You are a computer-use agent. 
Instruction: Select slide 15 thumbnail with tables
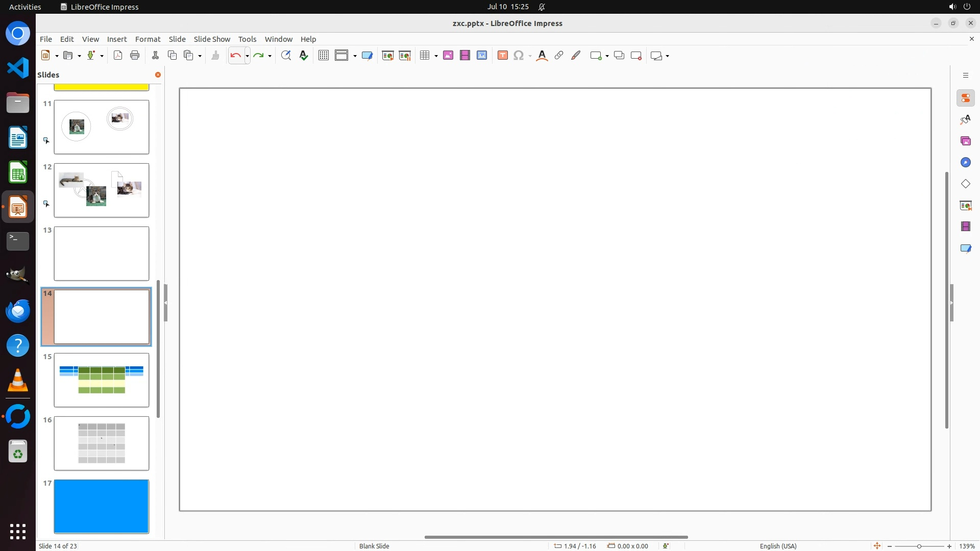(x=102, y=380)
